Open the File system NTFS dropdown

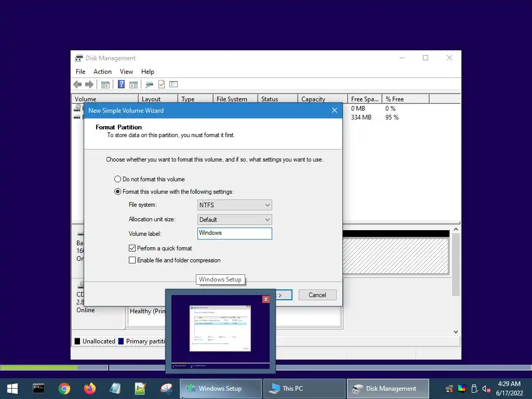pyautogui.click(x=234, y=205)
